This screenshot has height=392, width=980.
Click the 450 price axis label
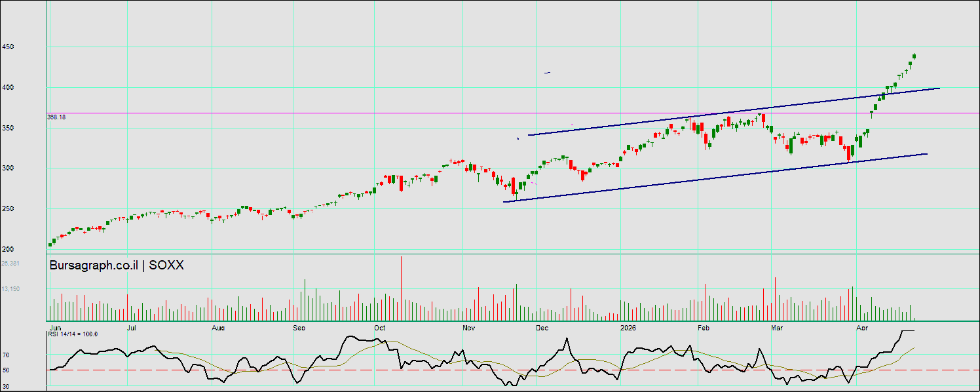[8, 47]
